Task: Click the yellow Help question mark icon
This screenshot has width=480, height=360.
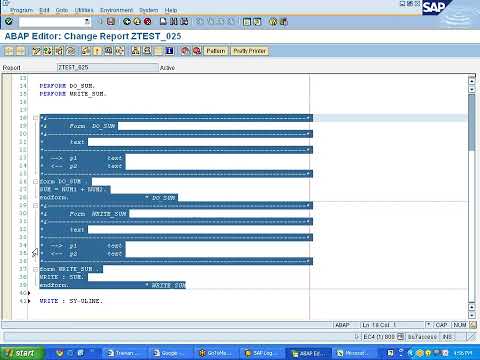Action: point(273,22)
